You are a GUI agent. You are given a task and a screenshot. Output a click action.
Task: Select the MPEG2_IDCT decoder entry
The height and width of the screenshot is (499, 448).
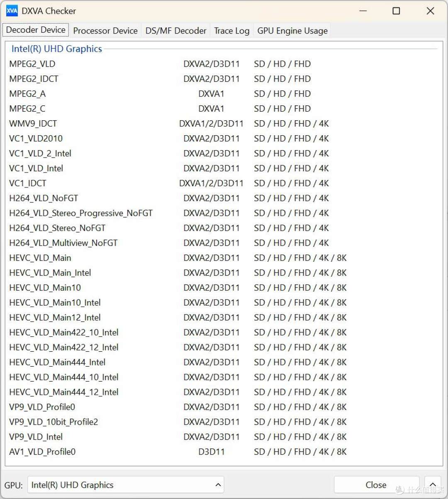[x=223, y=79]
